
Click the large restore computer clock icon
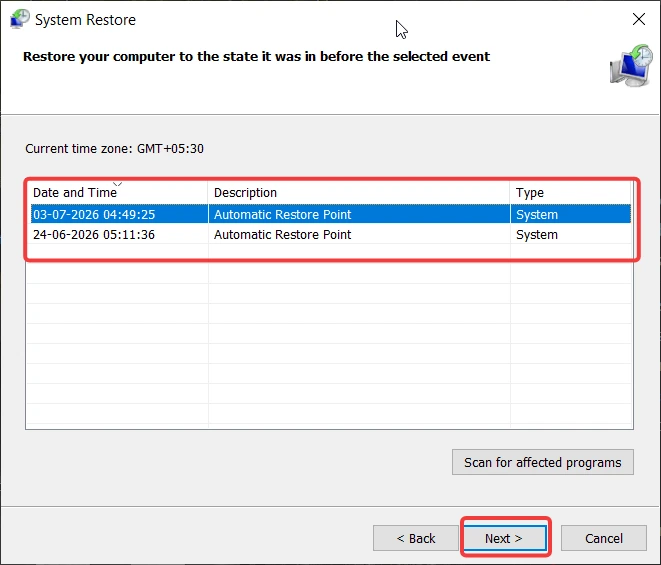pos(631,65)
